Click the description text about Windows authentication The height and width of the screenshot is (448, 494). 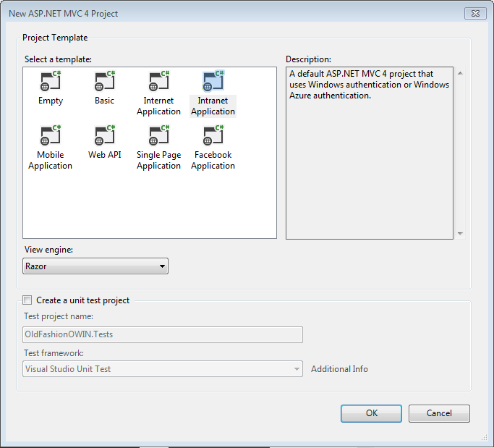click(370, 85)
